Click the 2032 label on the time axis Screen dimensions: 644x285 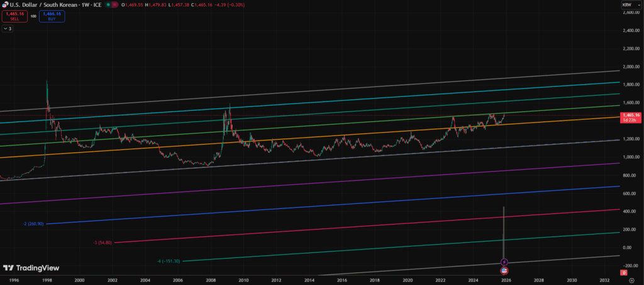604,280
